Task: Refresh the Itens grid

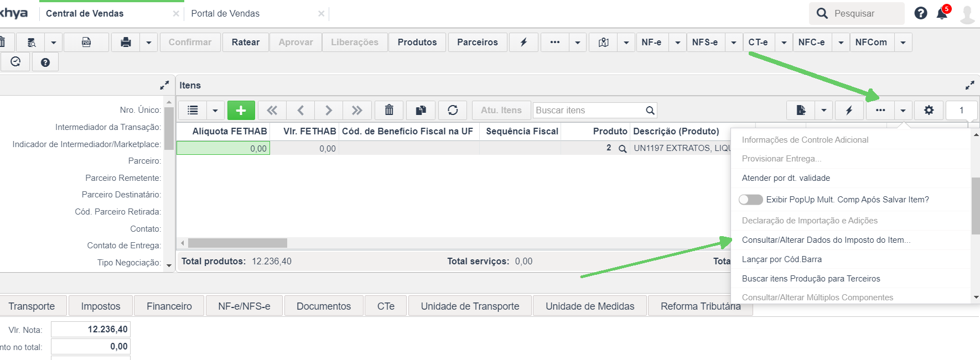Action: (453, 110)
